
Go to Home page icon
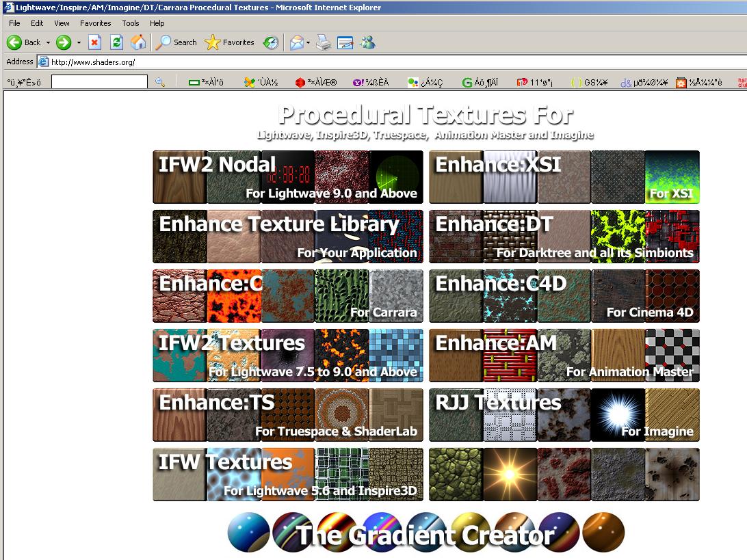138,42
